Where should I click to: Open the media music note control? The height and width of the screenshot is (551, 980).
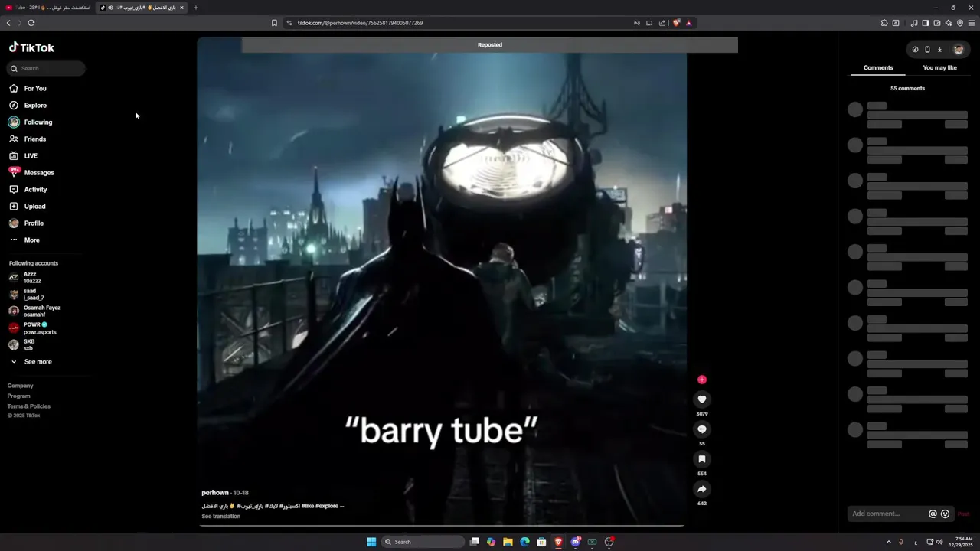click(914, 23)
